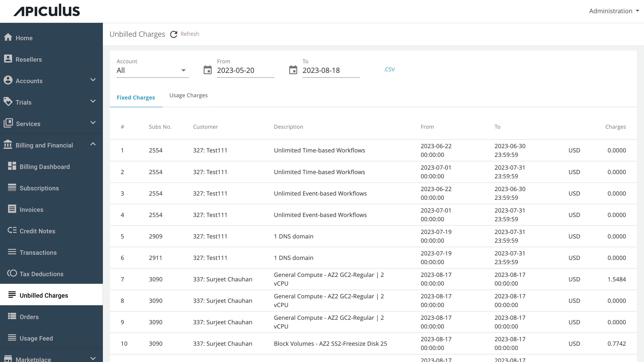Viewport: 644px width, 362px height.
Task: Click the 1.5484 charge value
Action: [x=617, y=279]
